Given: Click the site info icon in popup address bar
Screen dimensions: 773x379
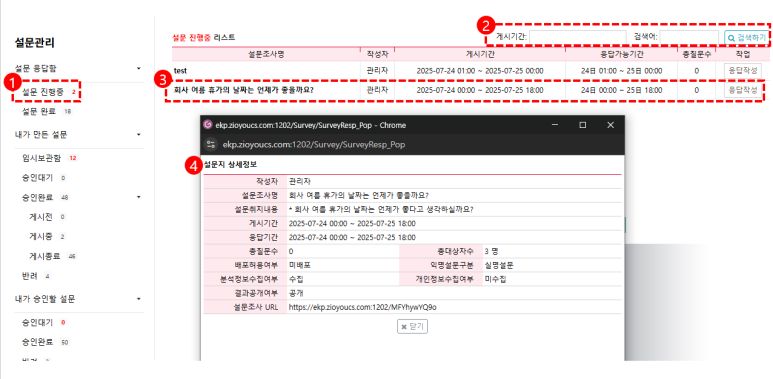Looking at the screenshot, I should [x=211, y=144].
